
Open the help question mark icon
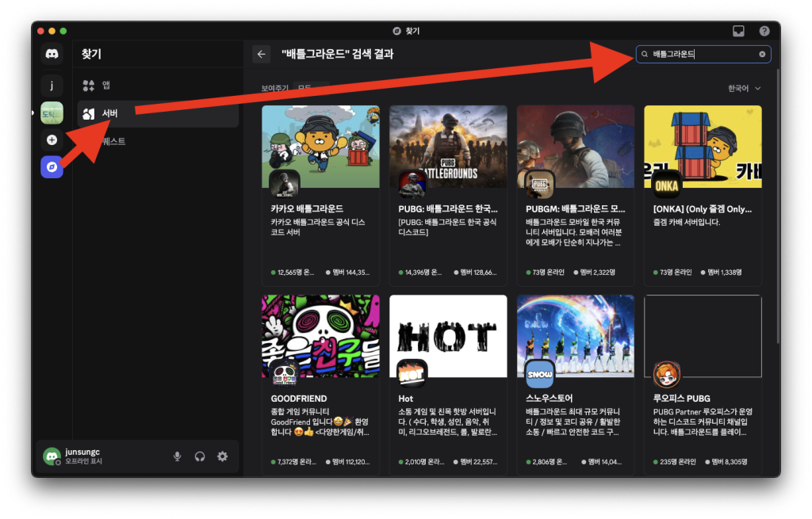pos(764,31)
